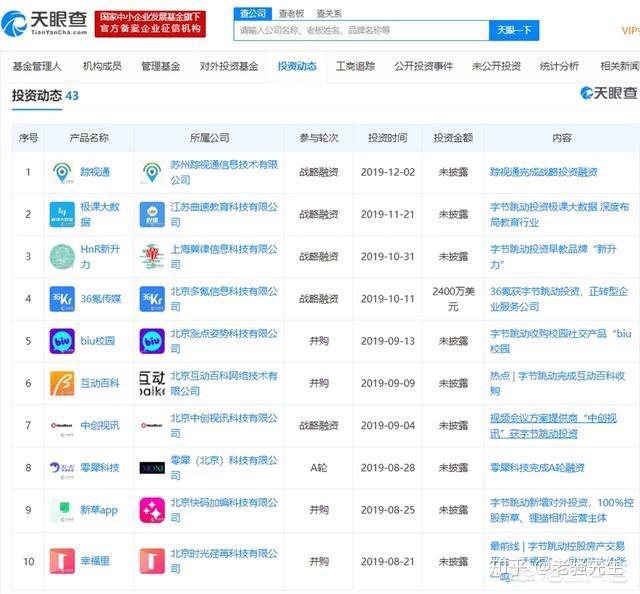Click the 2019-12-02 investment date cell
The height and width of the screenshot is (594, 640).
[388, 172]
